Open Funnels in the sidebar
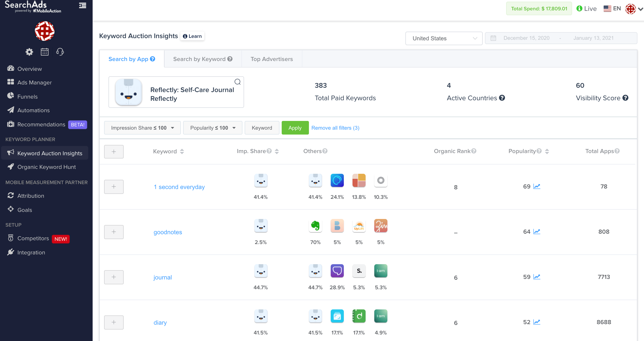This screenshot has height=341, width=644. click(27, 96)
